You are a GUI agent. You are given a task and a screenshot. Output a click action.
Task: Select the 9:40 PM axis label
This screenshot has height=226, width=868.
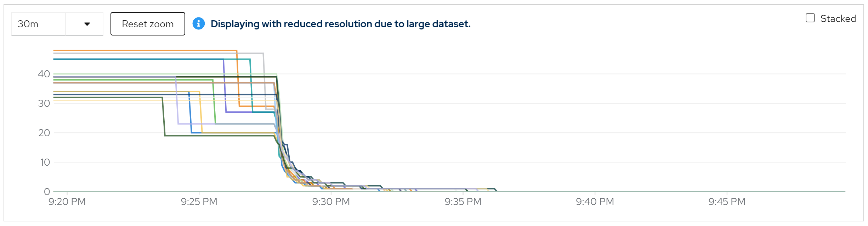point(595,202)
